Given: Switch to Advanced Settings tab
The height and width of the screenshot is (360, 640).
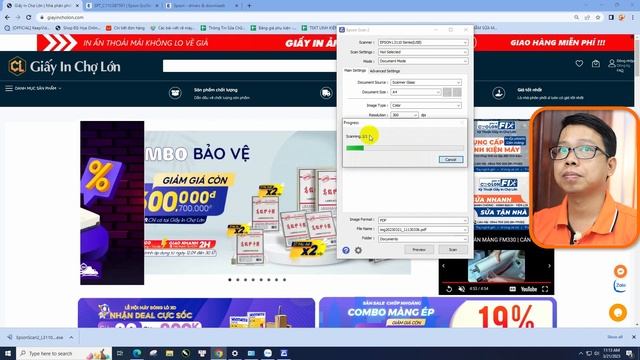Looking at the screenshot, I should click(384, 71).
